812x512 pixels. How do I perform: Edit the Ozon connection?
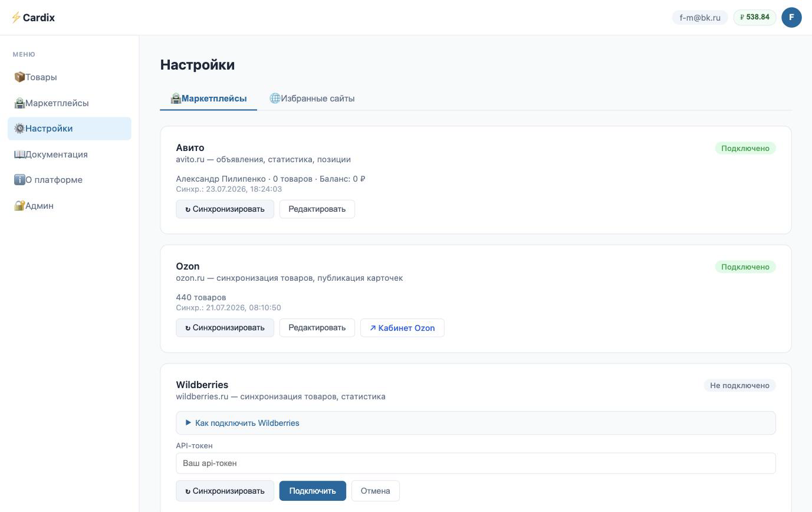pyautogui.click(x=317, y=327)
